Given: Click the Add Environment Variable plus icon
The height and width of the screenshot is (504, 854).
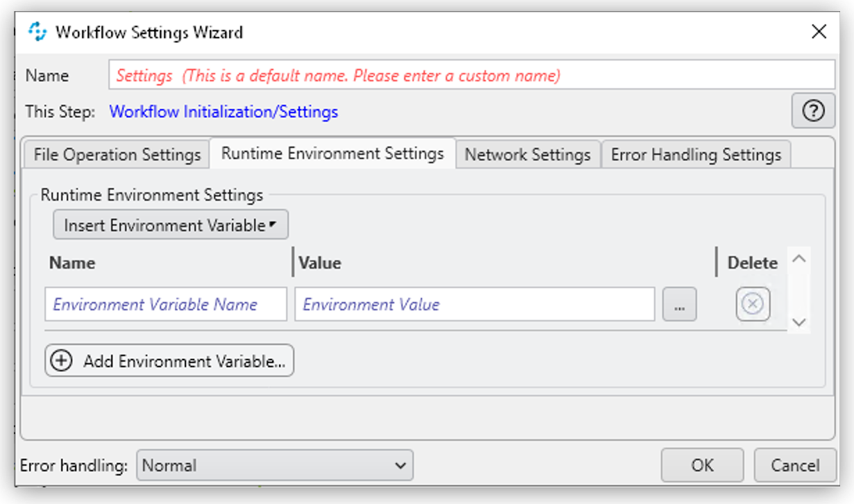Looking at the screenshot, I should coord(61,360).
